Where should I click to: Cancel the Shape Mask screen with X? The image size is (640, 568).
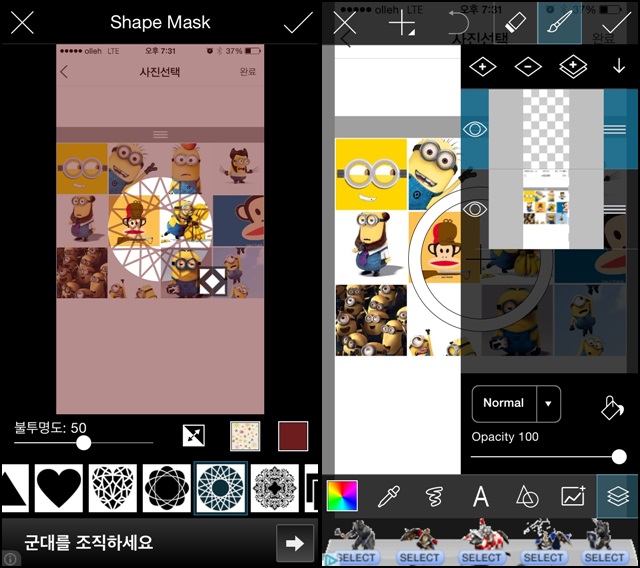[x=22, y=22]
